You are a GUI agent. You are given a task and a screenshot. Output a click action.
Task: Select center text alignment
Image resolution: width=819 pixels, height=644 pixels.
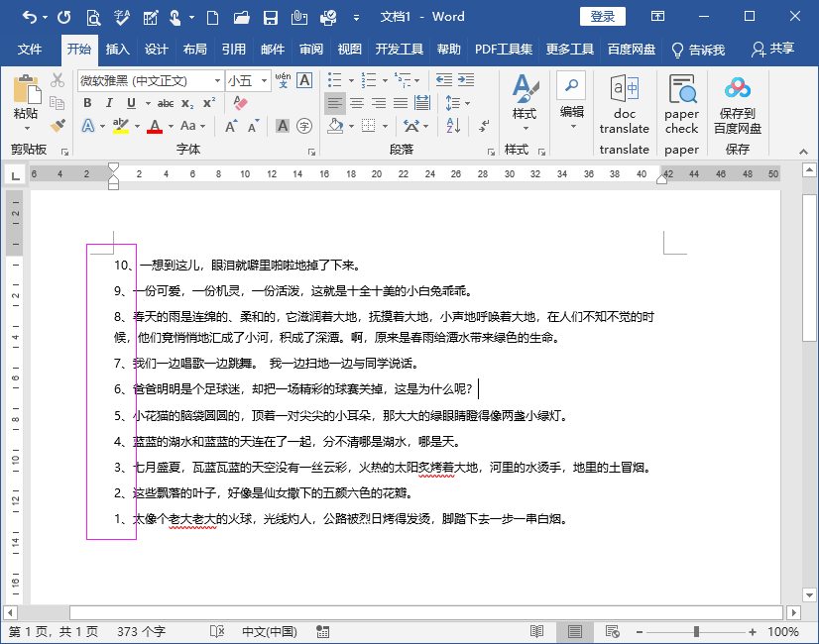(x=359, y=101)
